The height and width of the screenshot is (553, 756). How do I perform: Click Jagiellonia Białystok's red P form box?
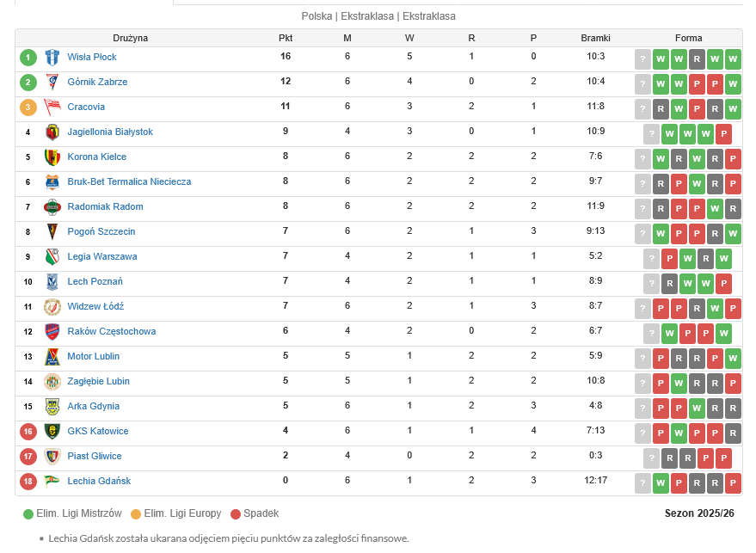pos(724,133)
